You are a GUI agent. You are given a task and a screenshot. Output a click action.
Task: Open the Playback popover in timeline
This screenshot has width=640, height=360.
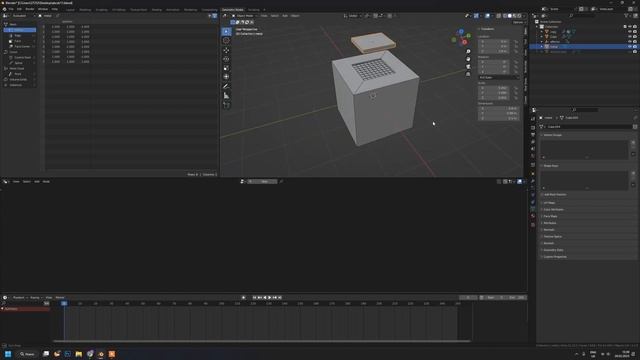[19, 298]
